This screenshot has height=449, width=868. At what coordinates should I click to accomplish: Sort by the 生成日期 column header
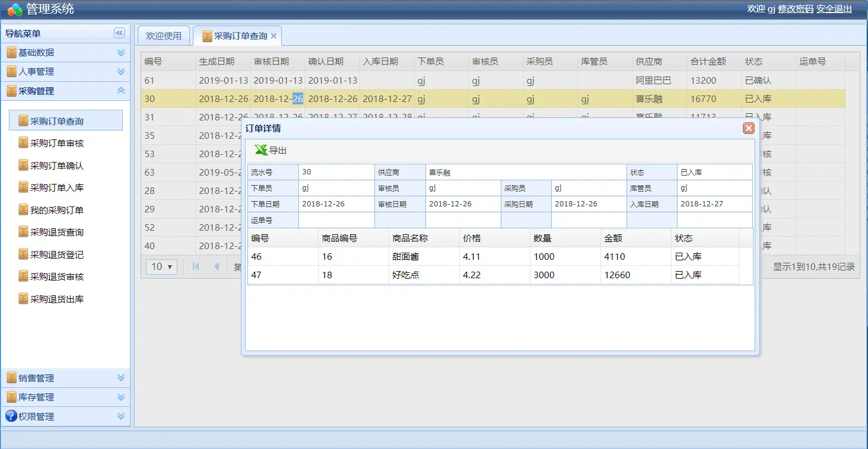tap(222, 62)
